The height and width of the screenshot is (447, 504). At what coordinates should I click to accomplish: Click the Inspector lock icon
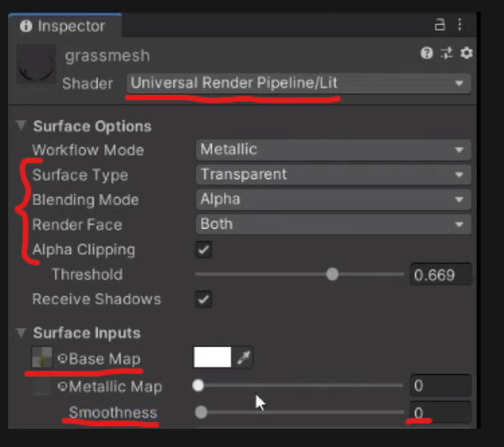click(x=440, y=25)
